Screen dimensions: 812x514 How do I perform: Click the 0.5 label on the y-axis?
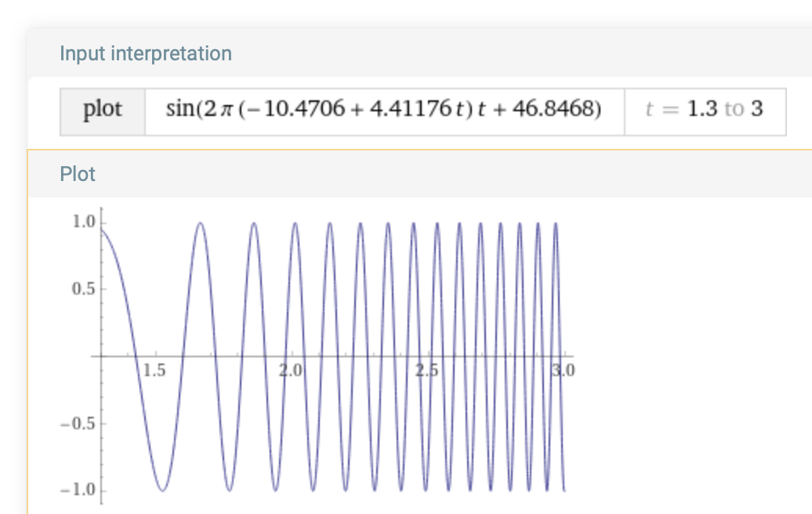(x=83, y=289)
